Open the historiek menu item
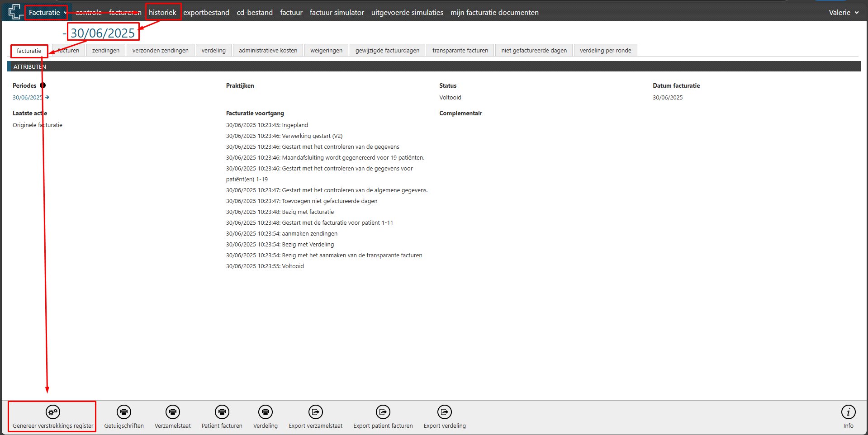The height and width of the screenshot is (435, 868). 162,13
